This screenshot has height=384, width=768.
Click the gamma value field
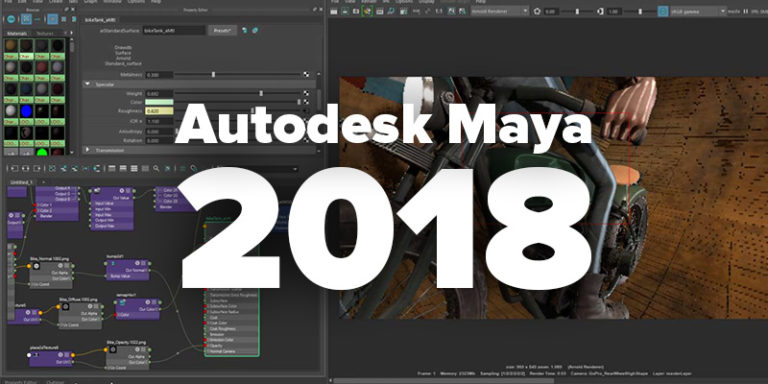[614, 11]
